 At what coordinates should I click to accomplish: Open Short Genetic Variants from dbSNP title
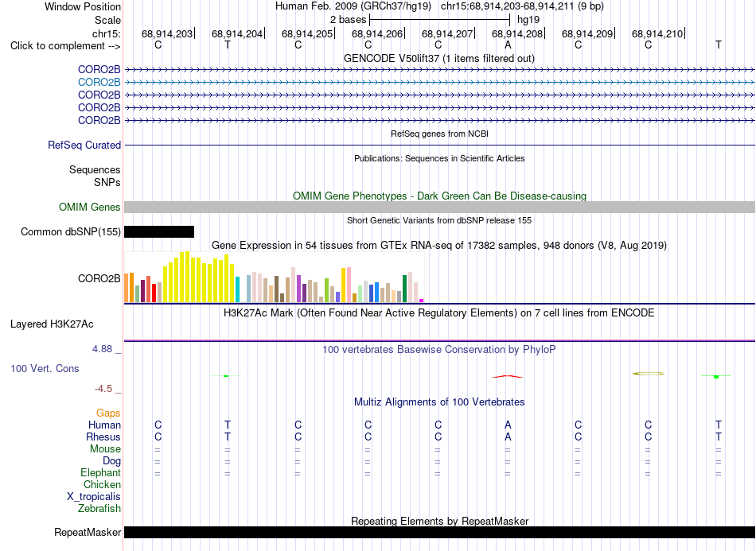point(439,220)
